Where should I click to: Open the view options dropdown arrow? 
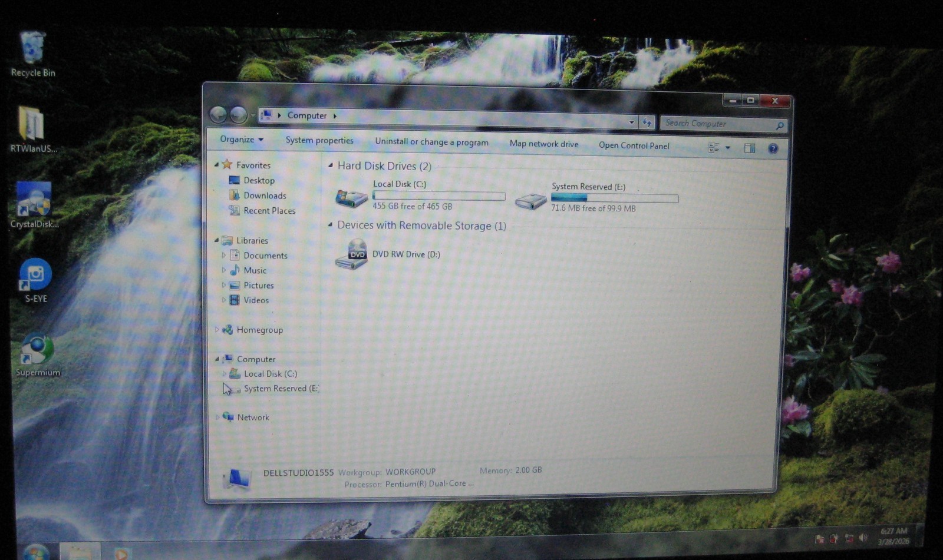(x=728, y=148)
